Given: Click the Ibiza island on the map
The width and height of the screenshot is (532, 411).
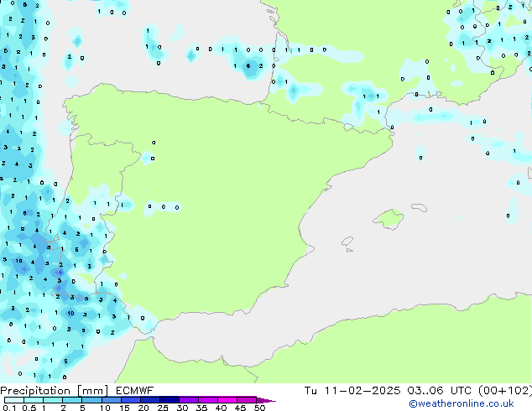Looking at the screenshot, I should click(x=347, y=242).
